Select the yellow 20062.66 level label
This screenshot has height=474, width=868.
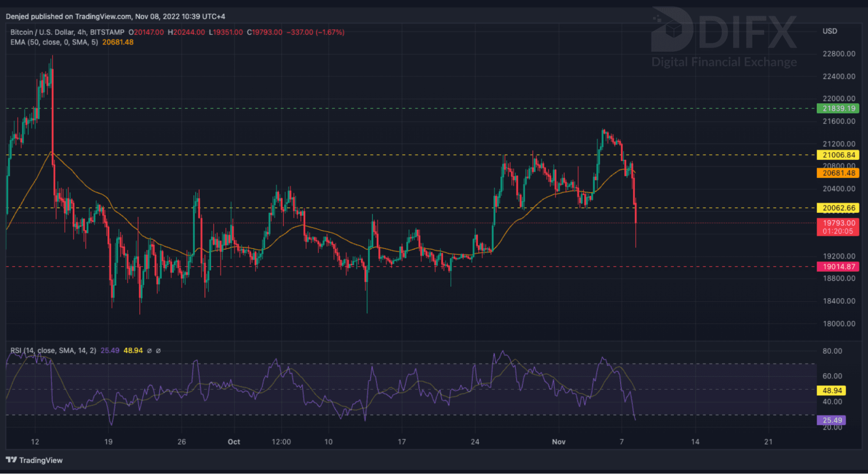[838, 208]
